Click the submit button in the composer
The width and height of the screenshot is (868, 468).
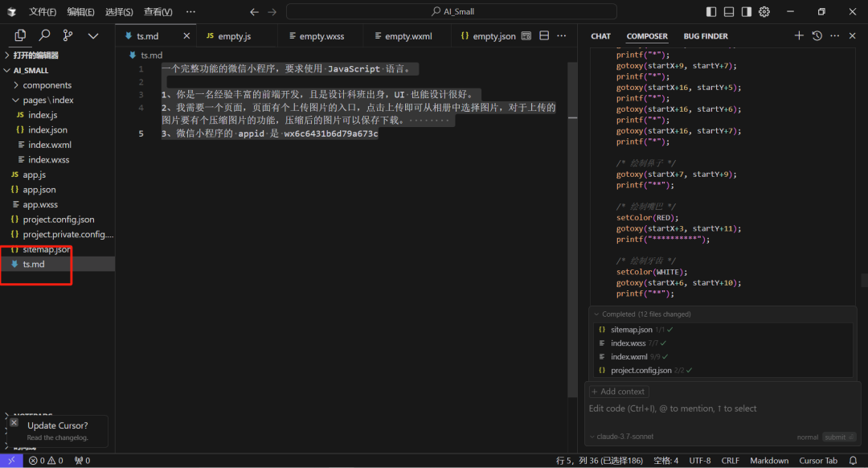(x=838, y=437)
